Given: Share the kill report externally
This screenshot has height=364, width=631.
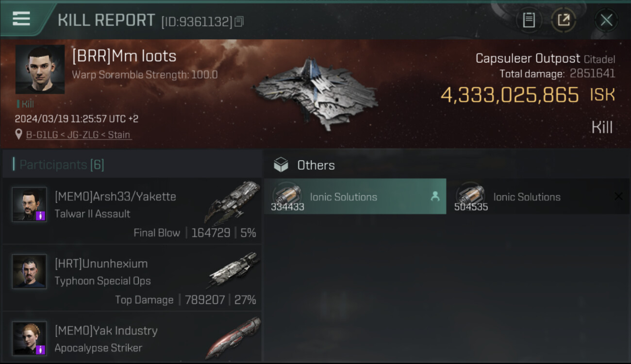Looking at the screenshot, I should [564, 20].
